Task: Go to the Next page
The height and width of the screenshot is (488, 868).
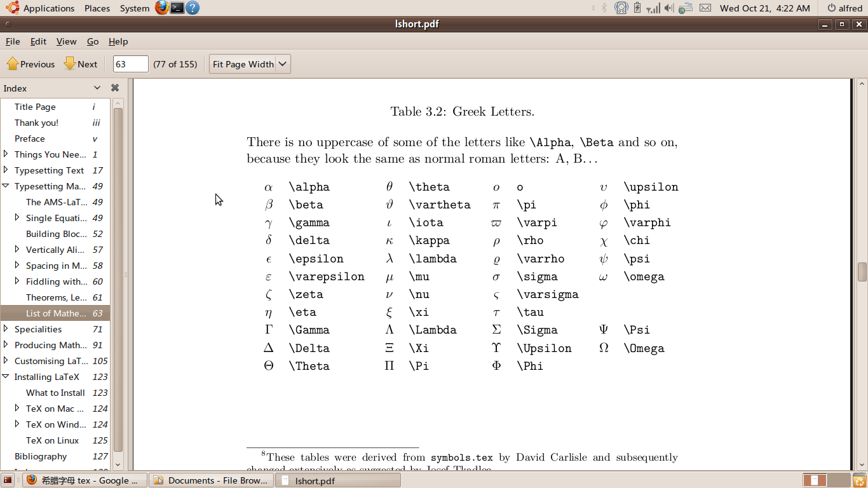Action: click(81, 64)
